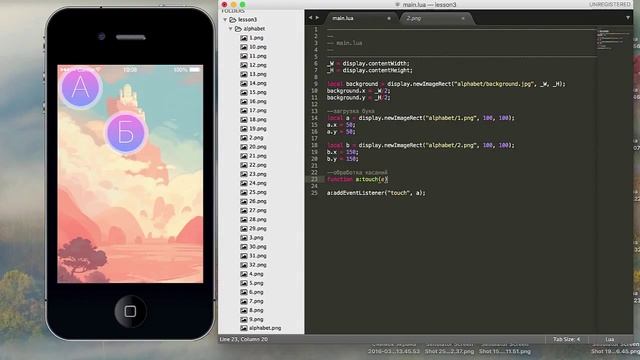Viewport: 640px width, 360px height.
Task: Click the yellow minimize window button
Action: (233, 4)
